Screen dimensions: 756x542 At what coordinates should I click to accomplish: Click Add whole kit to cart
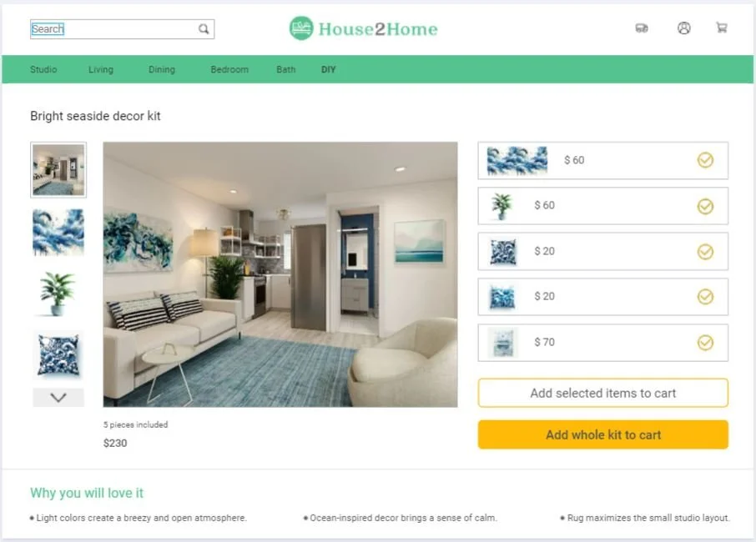(603, 434)
